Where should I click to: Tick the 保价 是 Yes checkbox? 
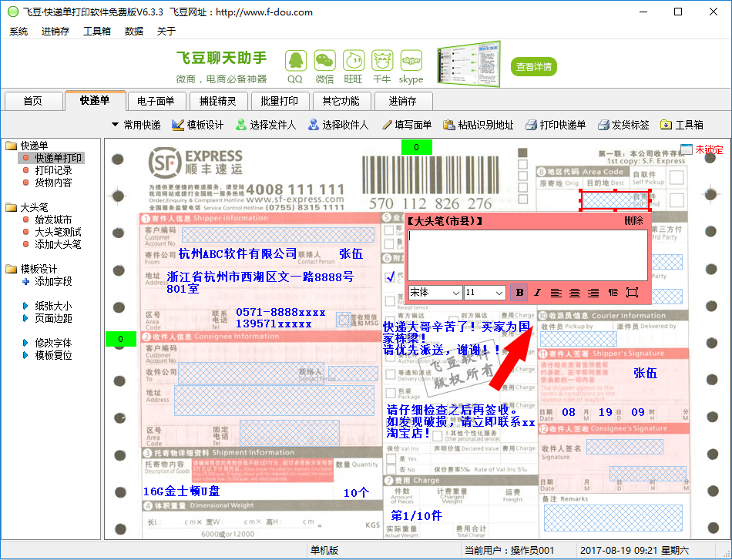tap(391, 459)
